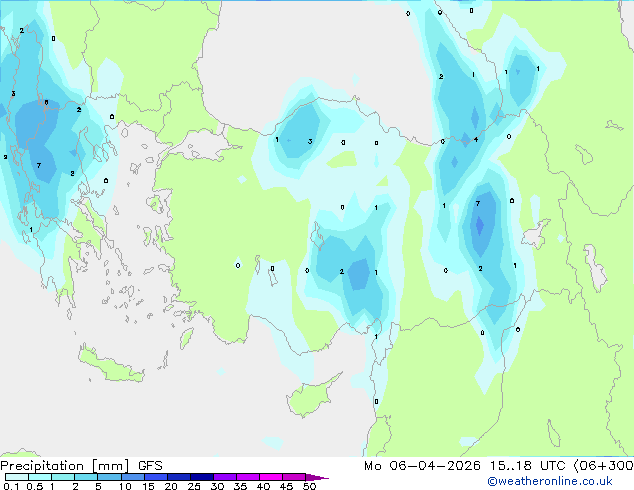Pick the 15–20 mm legend color box
This screenshot has height=490, width=634.
(156, 477)
